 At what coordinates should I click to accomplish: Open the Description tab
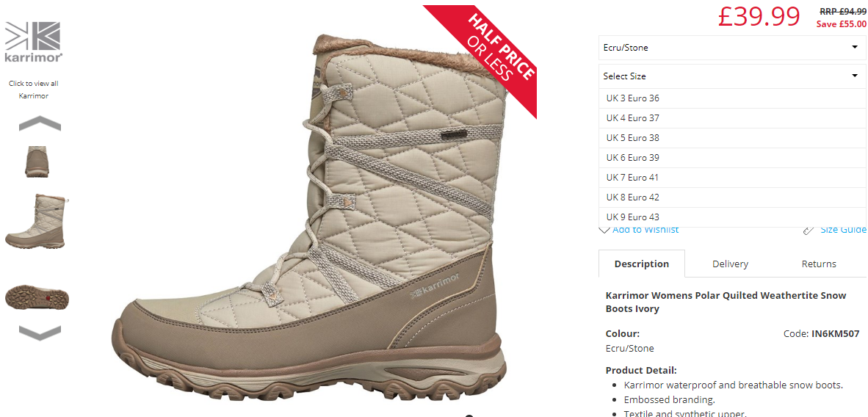point(642,264)
